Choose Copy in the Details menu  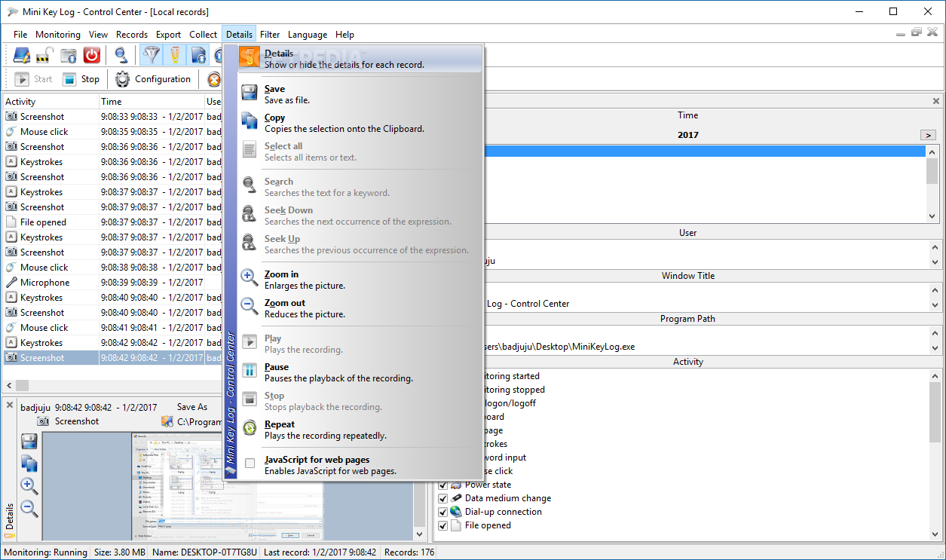click(360, 123)
